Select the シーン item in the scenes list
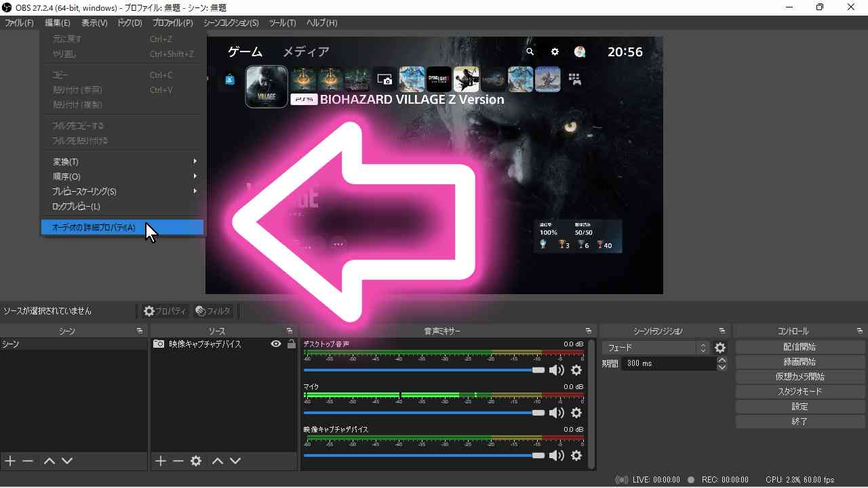The image size is (868, 488). [73, 344]
